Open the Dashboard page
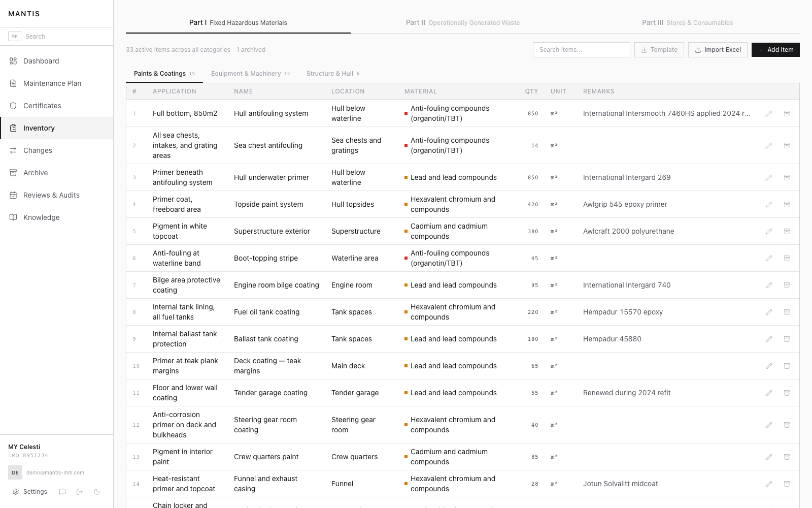812x508 pixels. (x=56, y=61)
